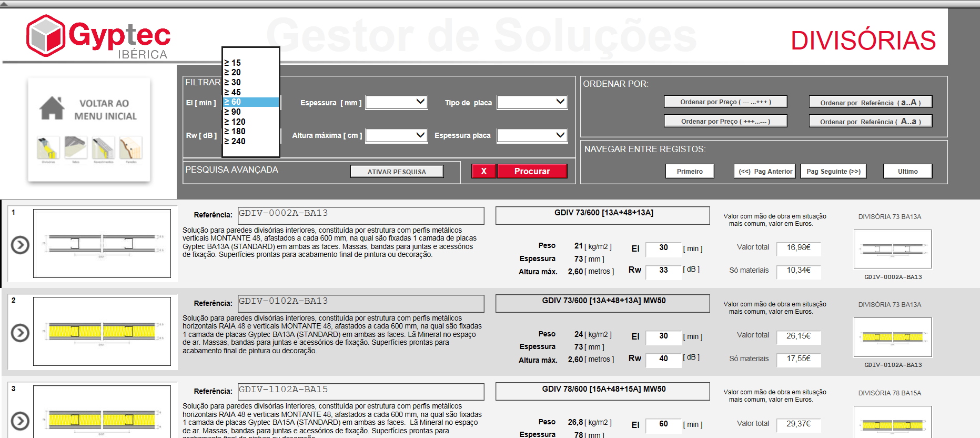
Task: Sort by Referência (a..A)
Action: [871, 102]
